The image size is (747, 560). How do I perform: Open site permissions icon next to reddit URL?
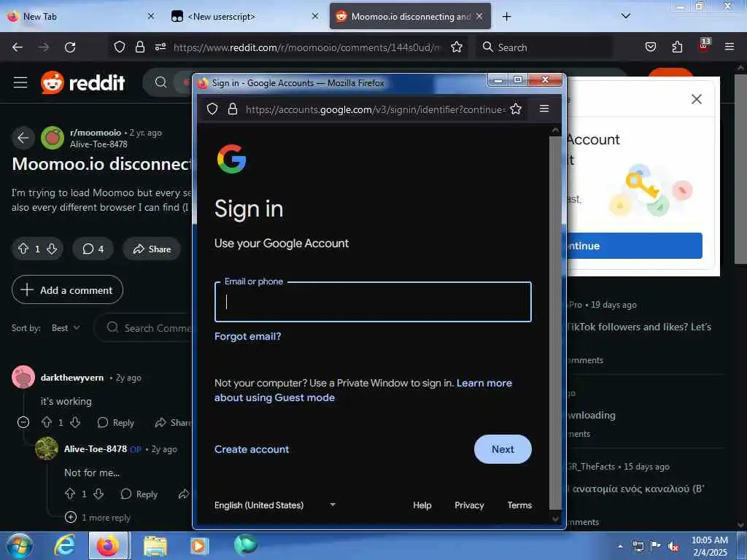pyautogui.click(x=160, y=47)
